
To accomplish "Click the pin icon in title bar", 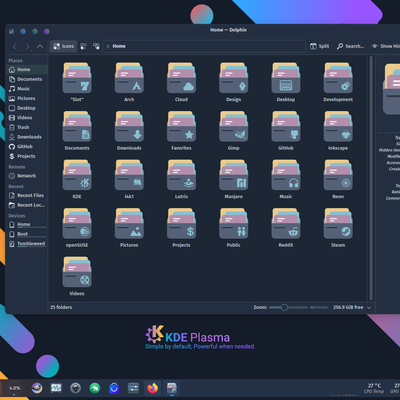I will [x=12, y=32].
